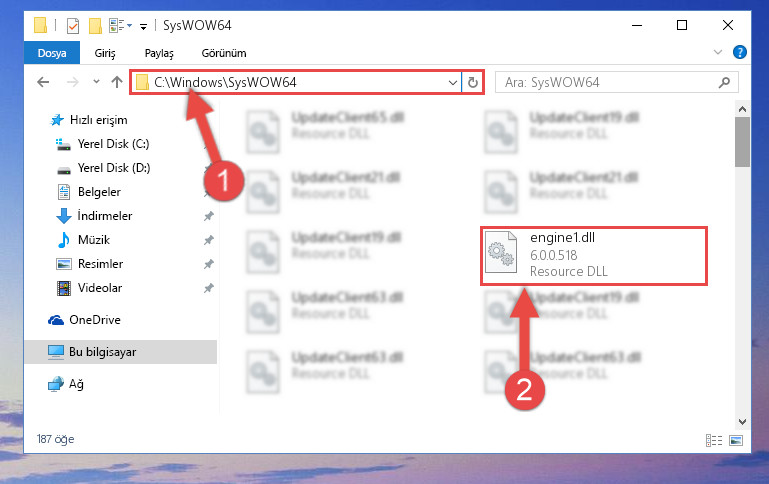
Task: Switch to Details view icon
Action: 714,440
